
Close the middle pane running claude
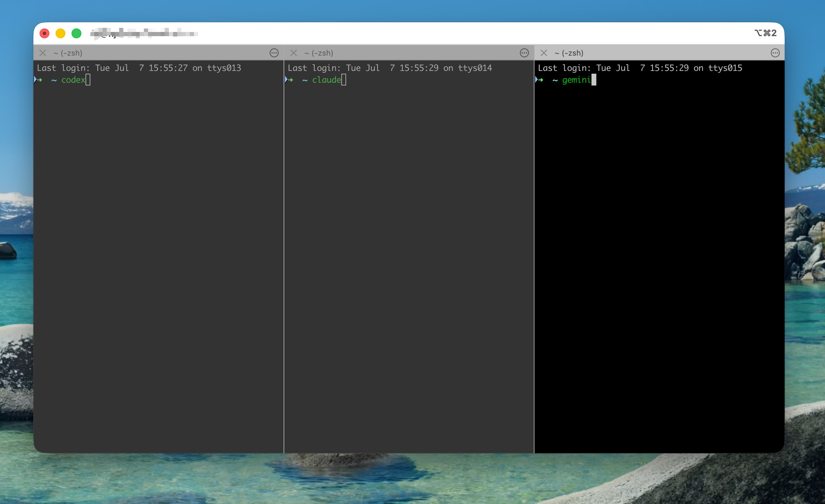(294, 53)
